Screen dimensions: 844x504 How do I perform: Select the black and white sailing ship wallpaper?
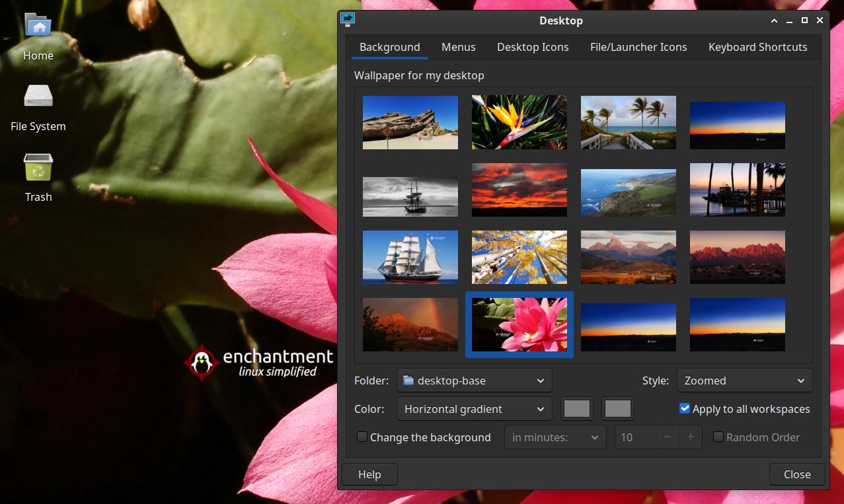click(x=410, y=196)
